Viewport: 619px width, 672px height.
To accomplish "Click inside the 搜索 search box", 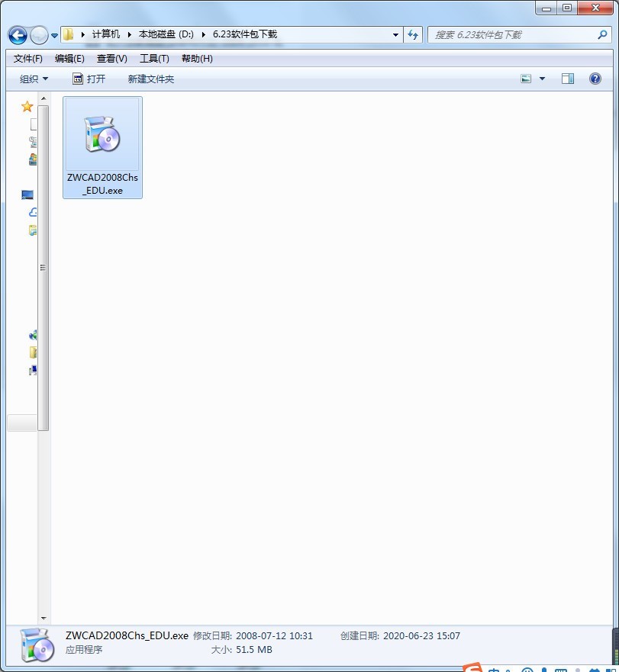I will pyautogui.click(x=504, y=34).
